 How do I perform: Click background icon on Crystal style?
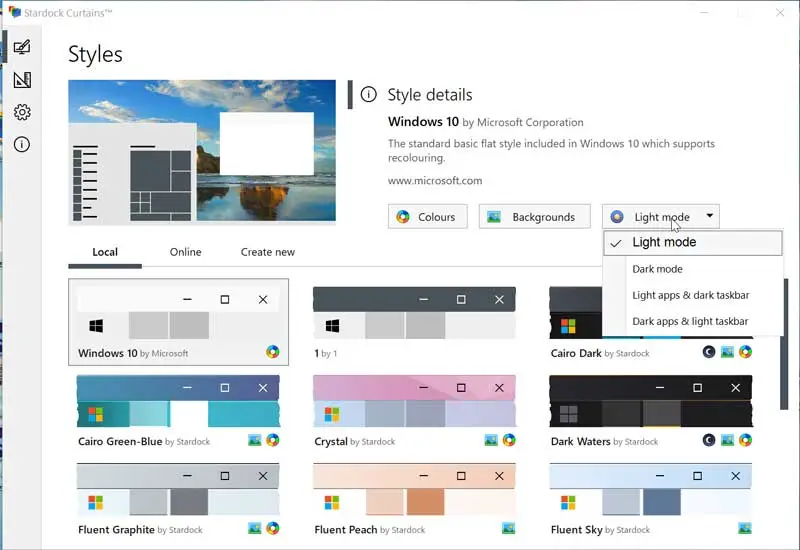pyautogui.click(x=491, y=440)
